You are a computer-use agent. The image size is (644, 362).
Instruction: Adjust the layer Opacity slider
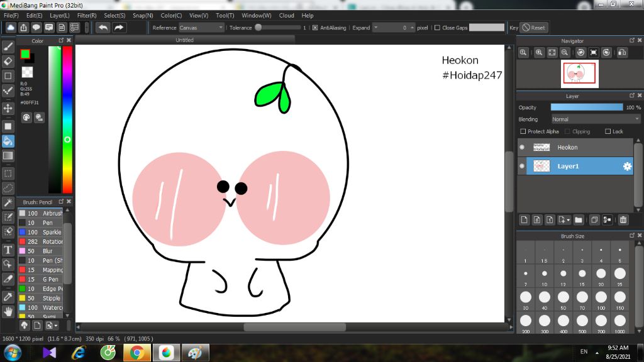pyautogui.click(x=587, y=107)
